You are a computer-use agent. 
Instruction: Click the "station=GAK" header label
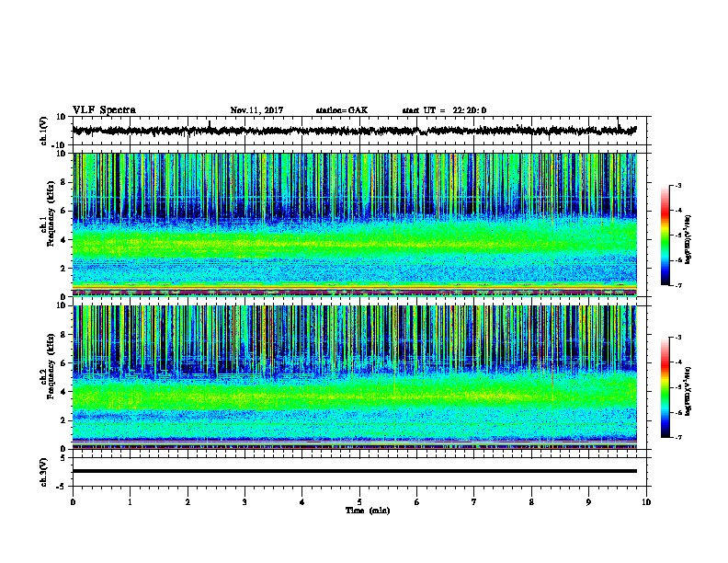(341, 110)
